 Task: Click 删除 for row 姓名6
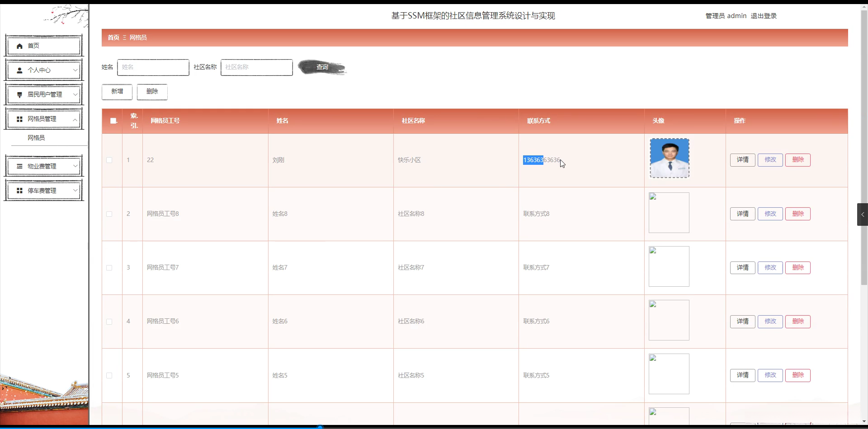coord(798,322)
